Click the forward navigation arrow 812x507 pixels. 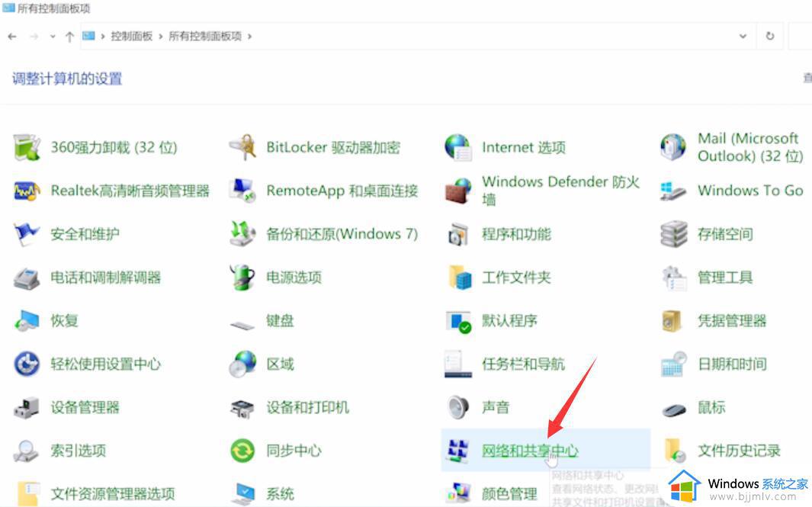pos(34,37)
